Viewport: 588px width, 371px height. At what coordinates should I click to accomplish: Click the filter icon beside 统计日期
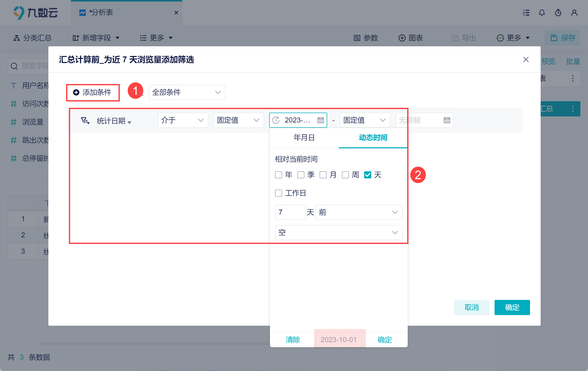point(85,120)
